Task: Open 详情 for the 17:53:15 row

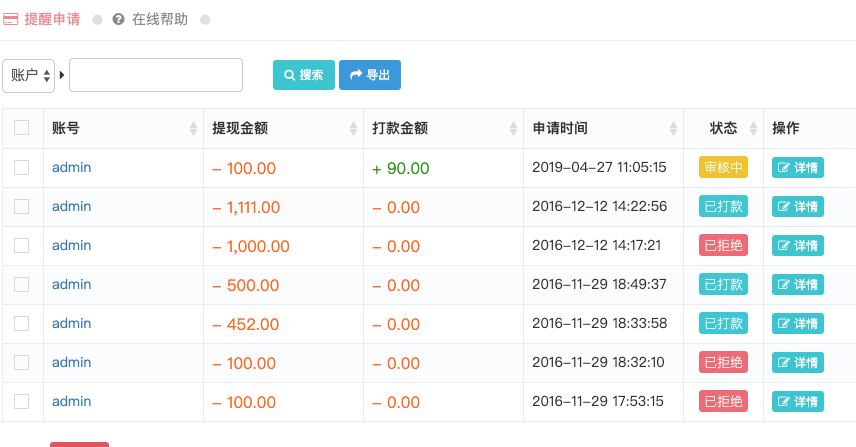Action: click(x=798, y=402)
